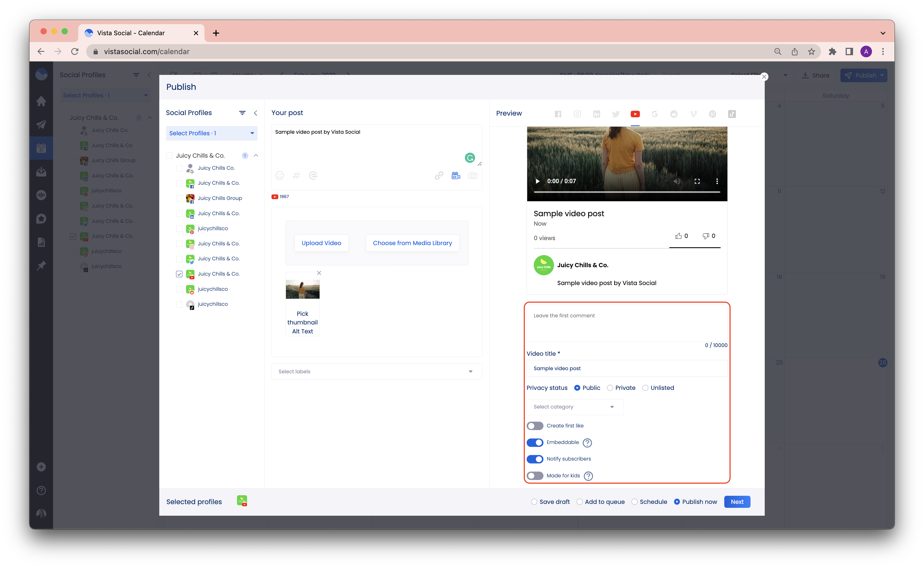This screenshot has height=568, width=924.
Task: Open the Reports sidebar icon
Action: coord(41,242)
